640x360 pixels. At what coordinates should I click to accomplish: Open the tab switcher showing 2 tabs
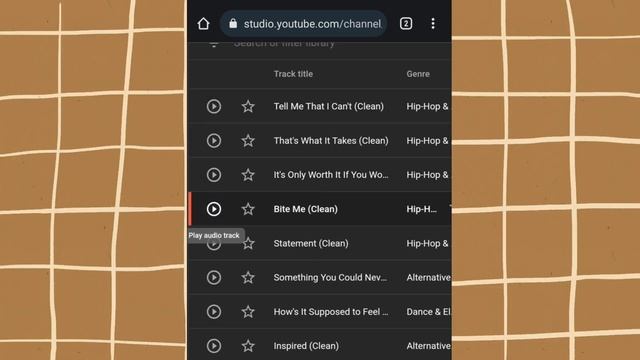pyautogui.click(x=406, y=24)
